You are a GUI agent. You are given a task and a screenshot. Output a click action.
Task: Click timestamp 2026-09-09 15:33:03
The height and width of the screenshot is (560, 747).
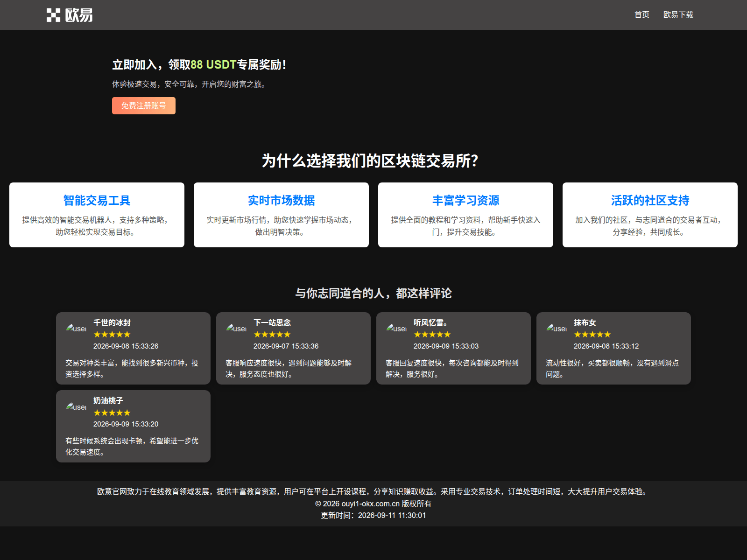click(446, 346)
